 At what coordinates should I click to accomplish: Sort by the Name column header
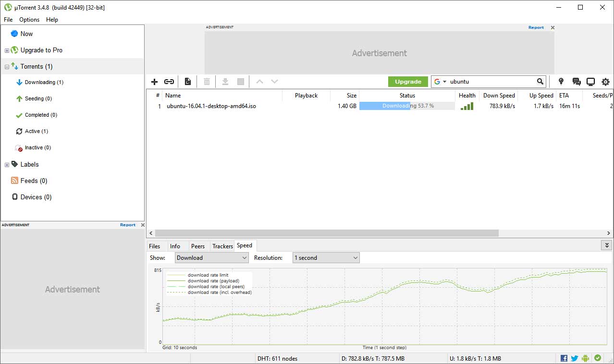[222, 96]
